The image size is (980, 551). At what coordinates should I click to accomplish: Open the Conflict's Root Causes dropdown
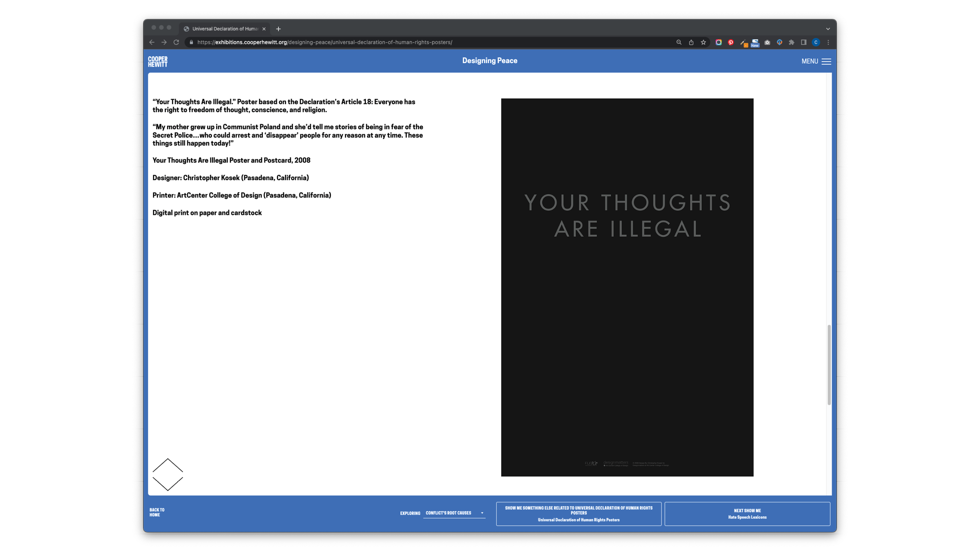(x=454, y=513)
